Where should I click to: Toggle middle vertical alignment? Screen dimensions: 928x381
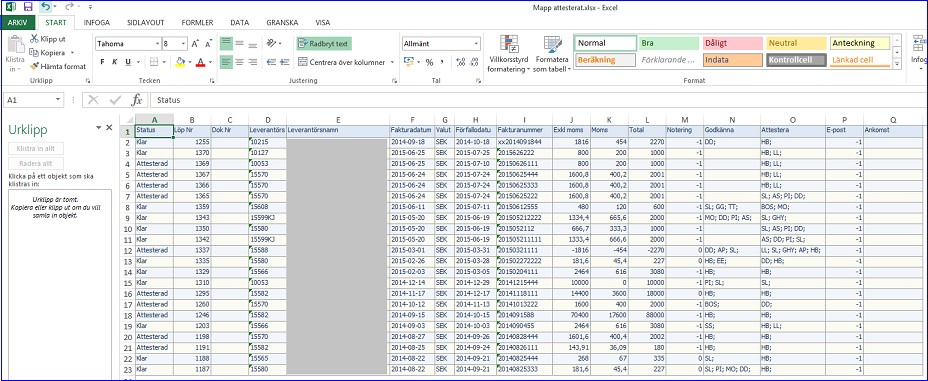pyautogui.click(x=239, y=44)
